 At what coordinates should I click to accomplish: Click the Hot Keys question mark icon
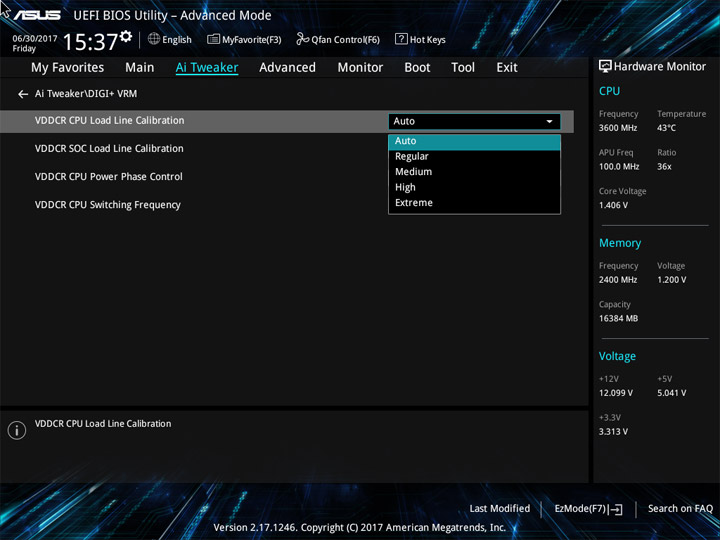(x=401, y=39)
